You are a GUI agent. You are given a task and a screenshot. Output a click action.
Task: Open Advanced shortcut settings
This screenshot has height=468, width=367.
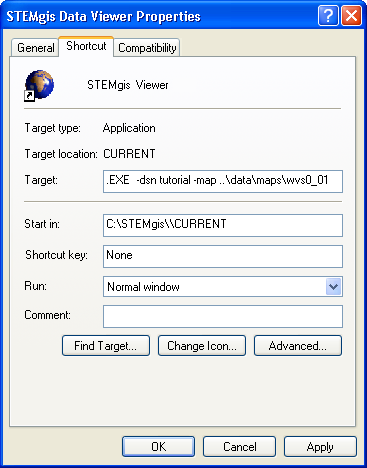(298, 346)
